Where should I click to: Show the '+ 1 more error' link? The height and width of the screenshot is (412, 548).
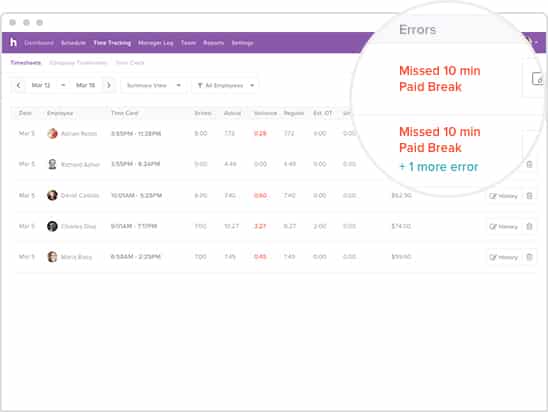[439, 167]
